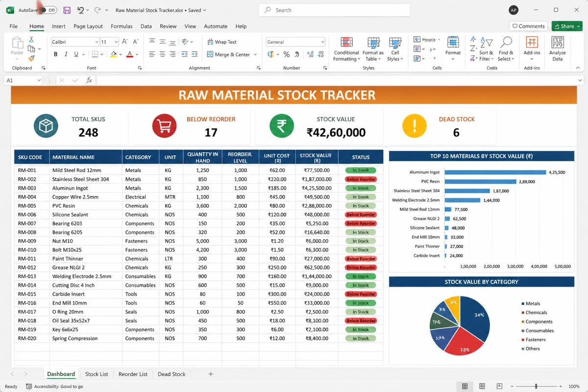Click the Insert Function fx icon

click(x=89, y=80)
